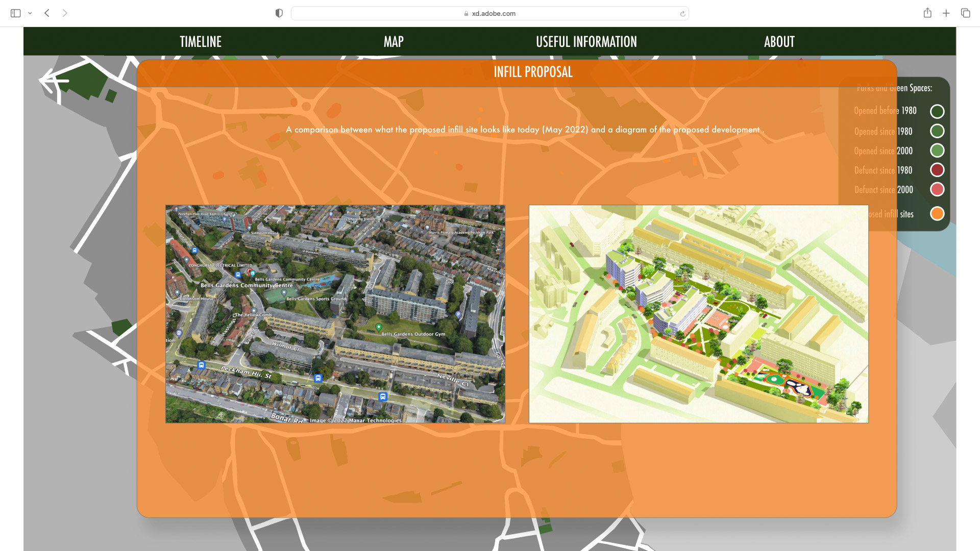This screenshot has width=980, height=551.
Task: Open the Share button in Safari
Action: (927, 13)
